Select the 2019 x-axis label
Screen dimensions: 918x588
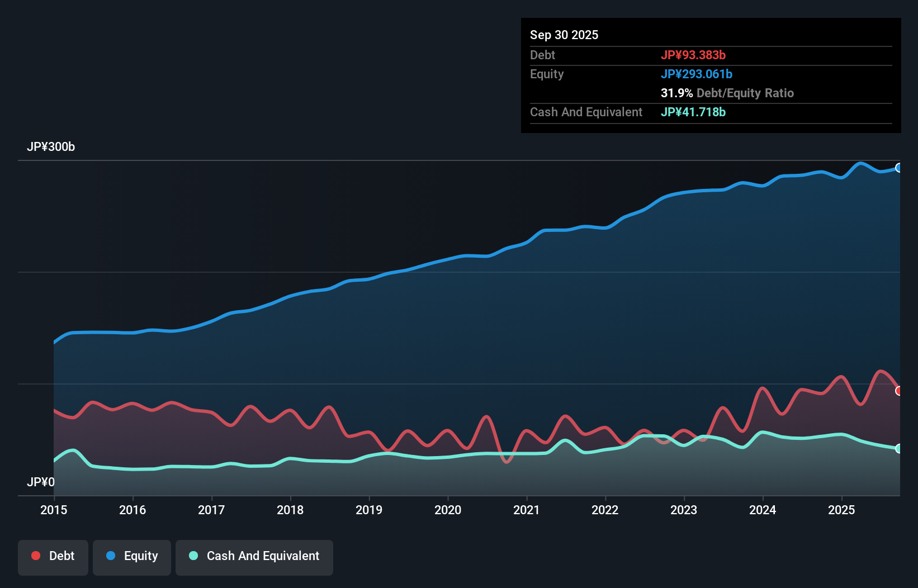[369, 510]
